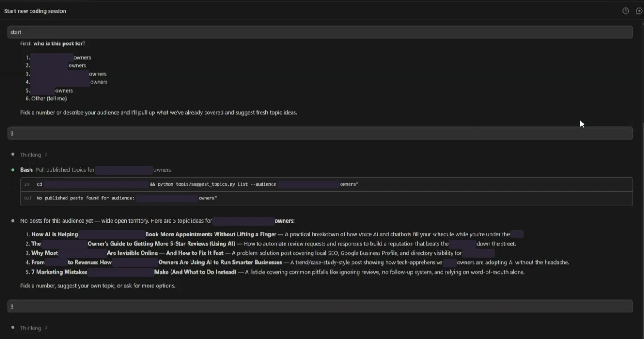644x339 pixels.
Task: Open the session history clock icon
Action: [625, 11]
